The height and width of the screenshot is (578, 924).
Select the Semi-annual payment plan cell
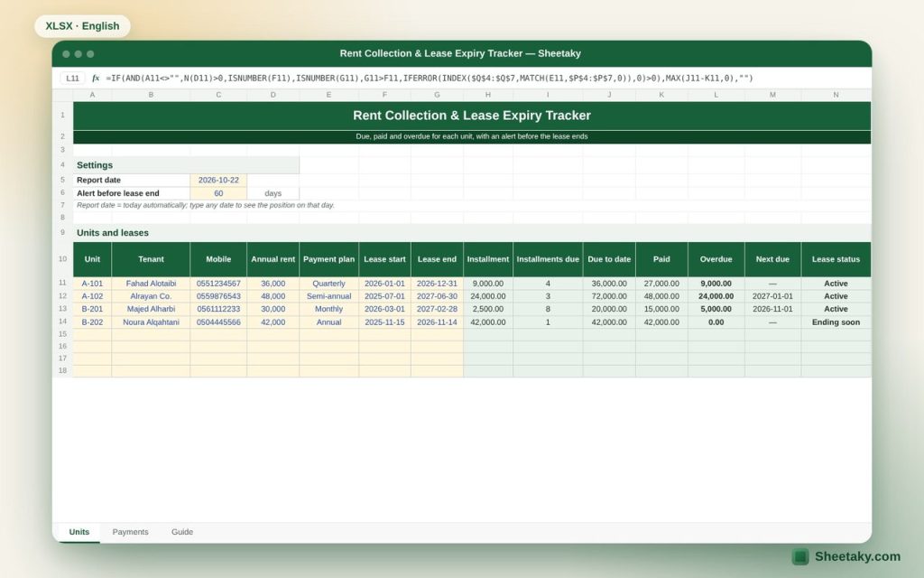point(328,296)
